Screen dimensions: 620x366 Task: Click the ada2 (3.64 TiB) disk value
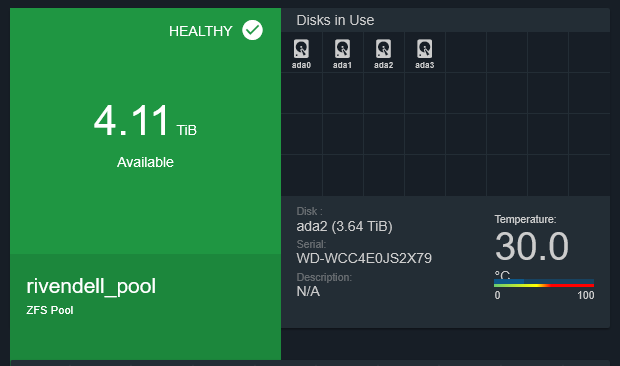(x=344, y=226)
